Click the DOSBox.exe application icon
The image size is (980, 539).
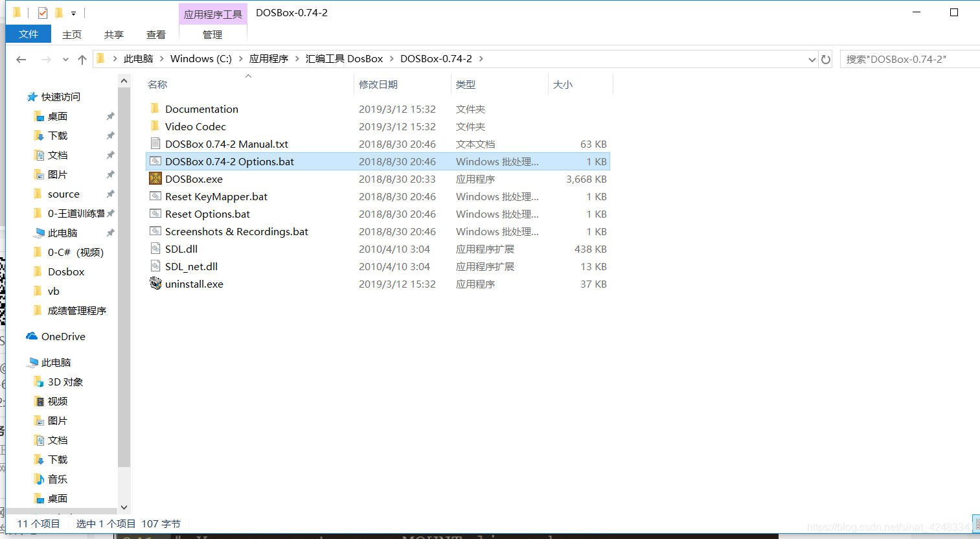[155, 179]
